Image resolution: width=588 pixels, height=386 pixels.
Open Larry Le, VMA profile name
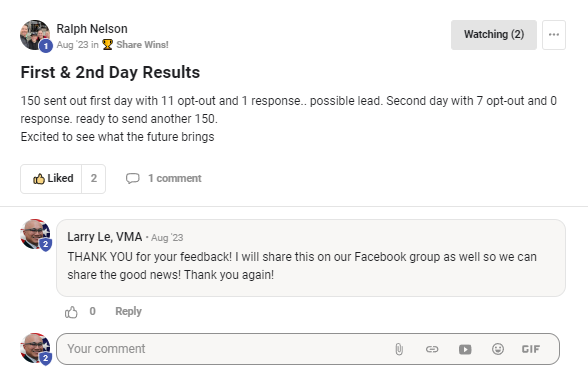(x=105, y=237)
